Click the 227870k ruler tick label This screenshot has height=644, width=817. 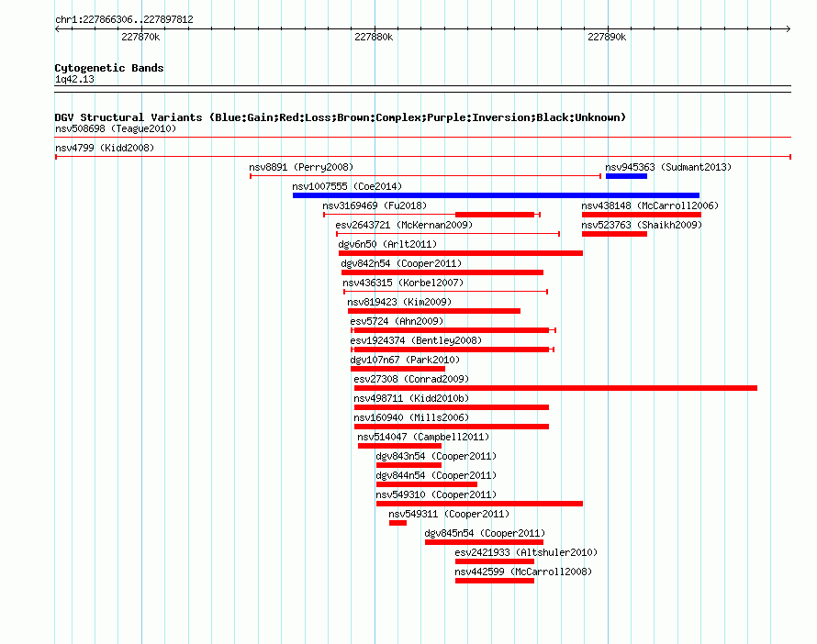tap(140, 38)
